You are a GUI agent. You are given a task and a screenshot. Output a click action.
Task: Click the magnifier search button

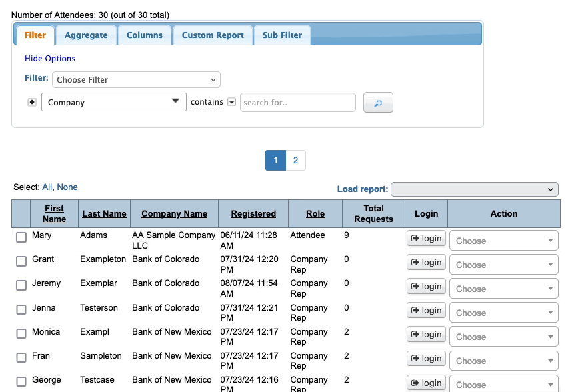point(378,103)
